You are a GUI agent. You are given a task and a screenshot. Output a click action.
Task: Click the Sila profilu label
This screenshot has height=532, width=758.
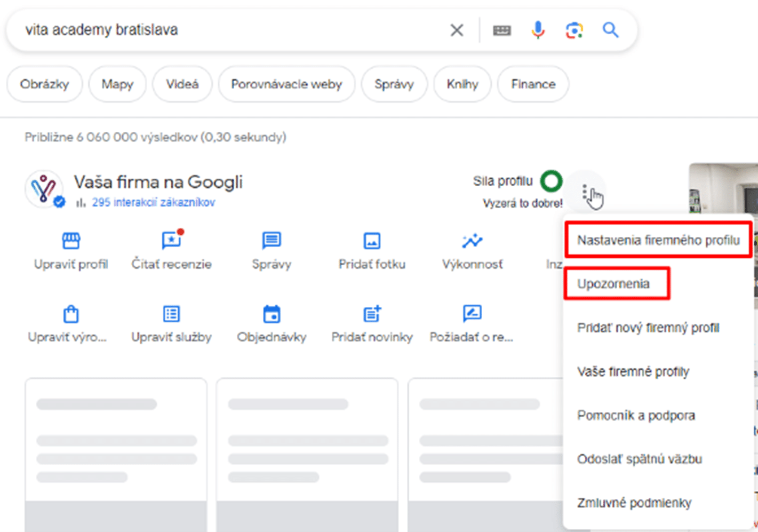(502, 181)
